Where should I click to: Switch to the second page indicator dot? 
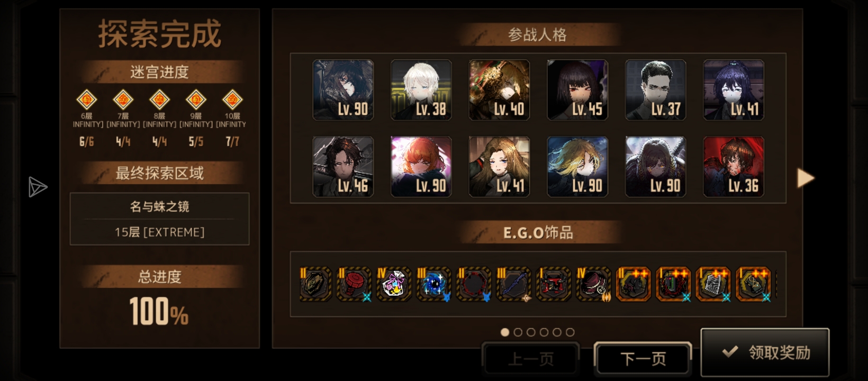point(518,332)
